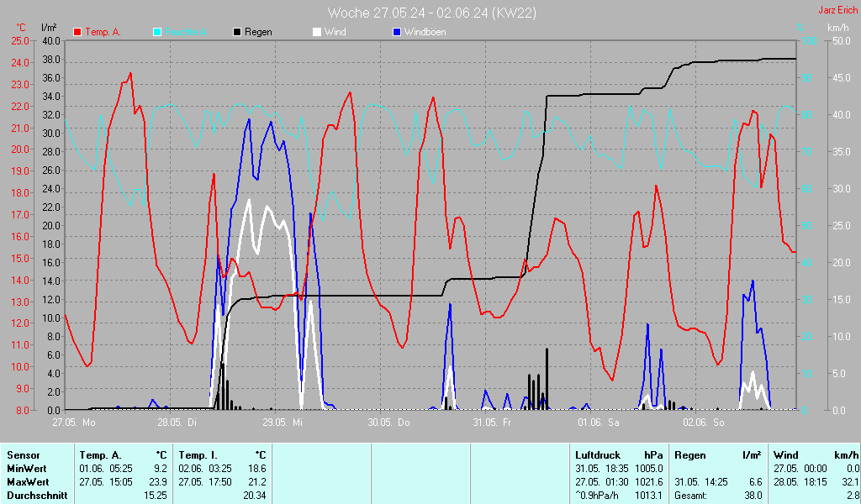Viewport: 861px width, 504px height.
Task: Select the 31.05. Fr date marker
Action: tap(492, 423)
